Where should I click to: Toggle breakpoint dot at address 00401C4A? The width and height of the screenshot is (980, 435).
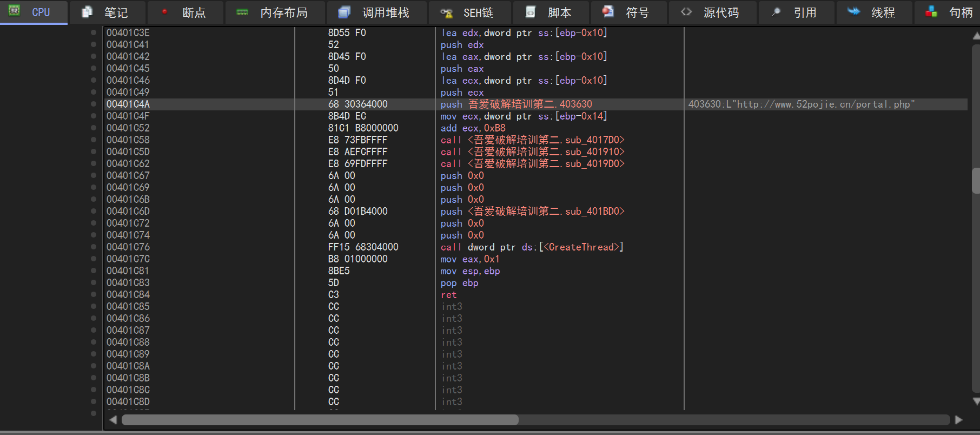tap(94, 104)
